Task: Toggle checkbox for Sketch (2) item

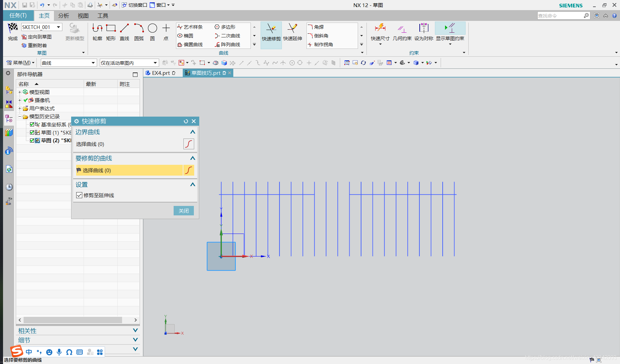Action: click(32, 141)
